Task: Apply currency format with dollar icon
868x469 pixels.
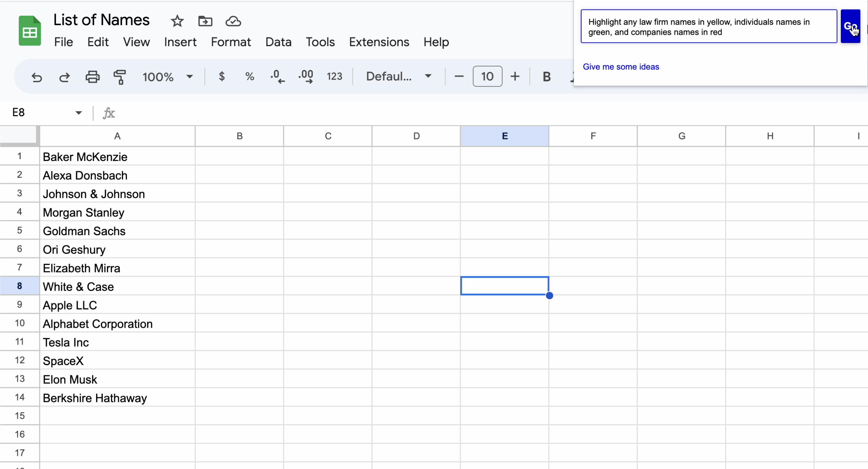Action: (221, 77)
